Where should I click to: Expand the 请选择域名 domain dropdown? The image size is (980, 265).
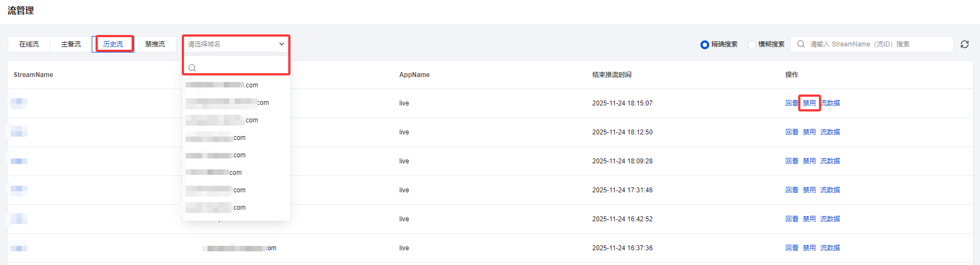click(236, 44)
